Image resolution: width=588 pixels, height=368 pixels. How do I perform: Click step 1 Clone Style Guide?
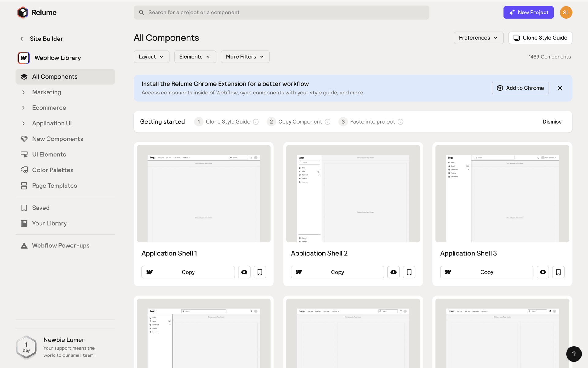point(227,122)
